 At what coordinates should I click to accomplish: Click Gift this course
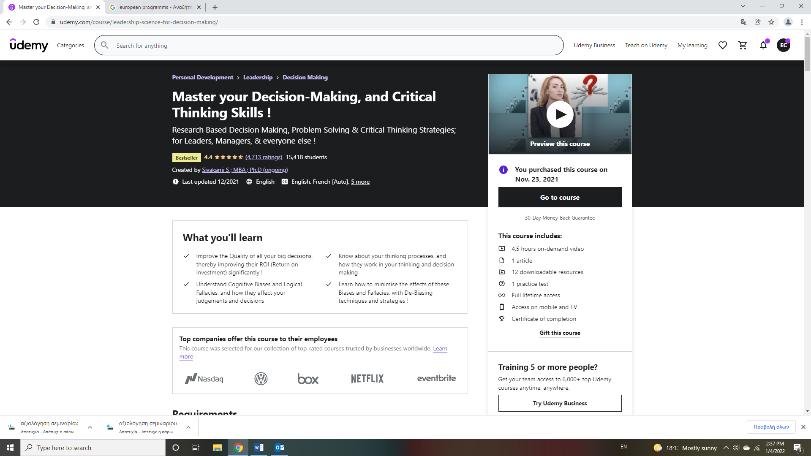click(x=560, y=333)
